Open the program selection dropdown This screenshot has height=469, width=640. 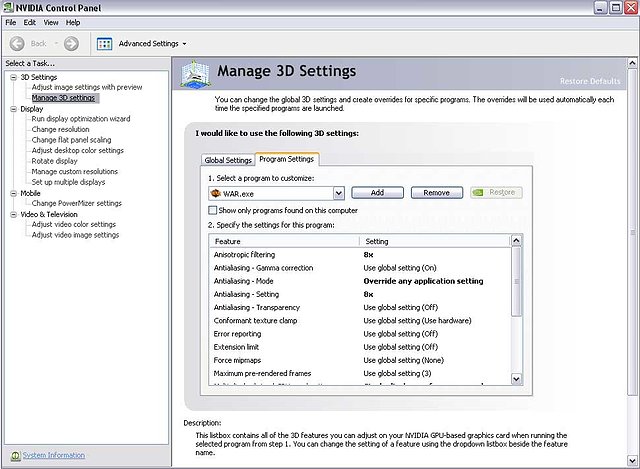pyautogui.click(x=339, y=193)
